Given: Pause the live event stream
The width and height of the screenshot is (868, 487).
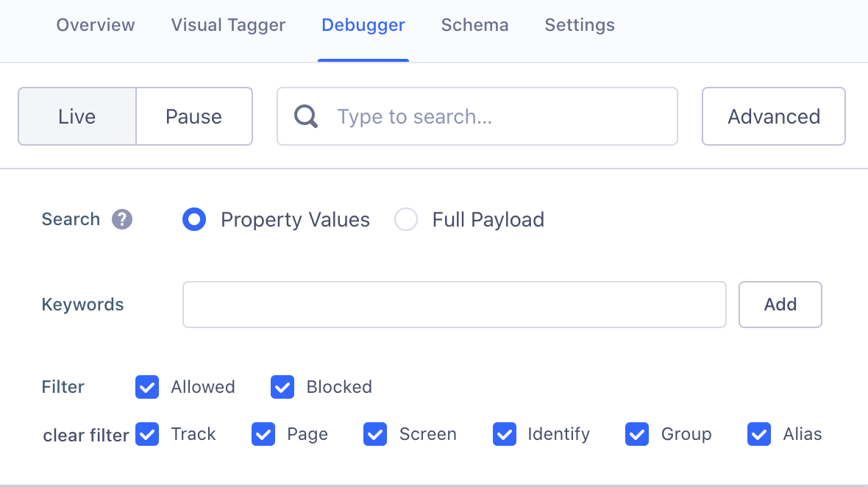Looking at the screenshot, I should [194, 116].
